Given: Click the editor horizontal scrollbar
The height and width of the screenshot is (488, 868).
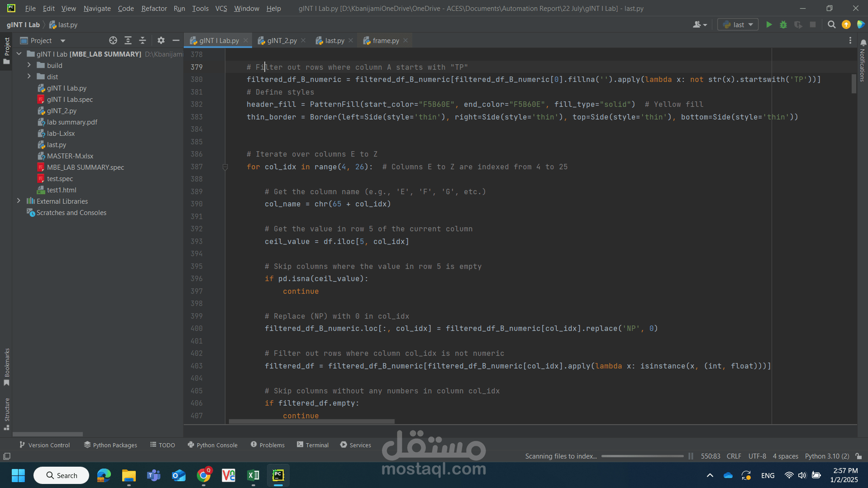Looking at the screenshot, I should [x=311, y=421].
